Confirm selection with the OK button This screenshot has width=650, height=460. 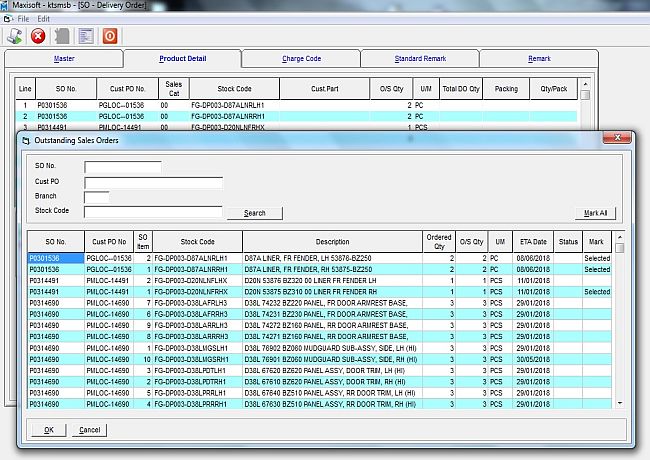pyautogui.click(x=49, y=430)
